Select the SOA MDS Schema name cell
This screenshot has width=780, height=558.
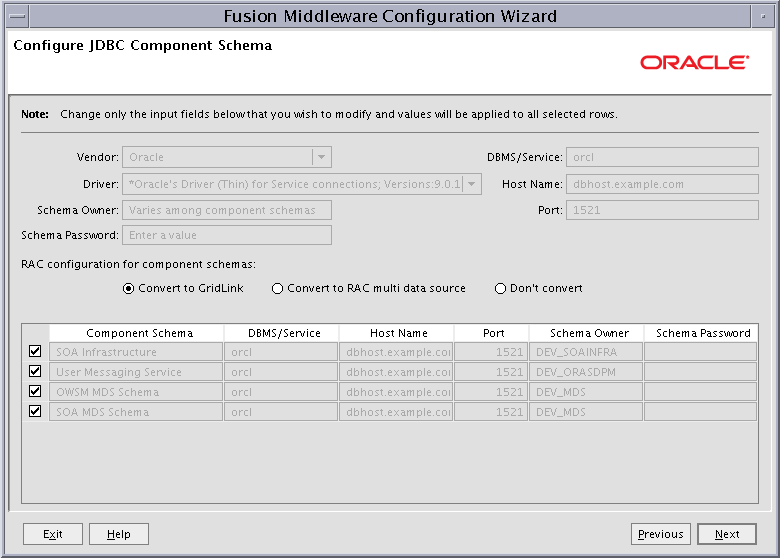pos(136,411)
